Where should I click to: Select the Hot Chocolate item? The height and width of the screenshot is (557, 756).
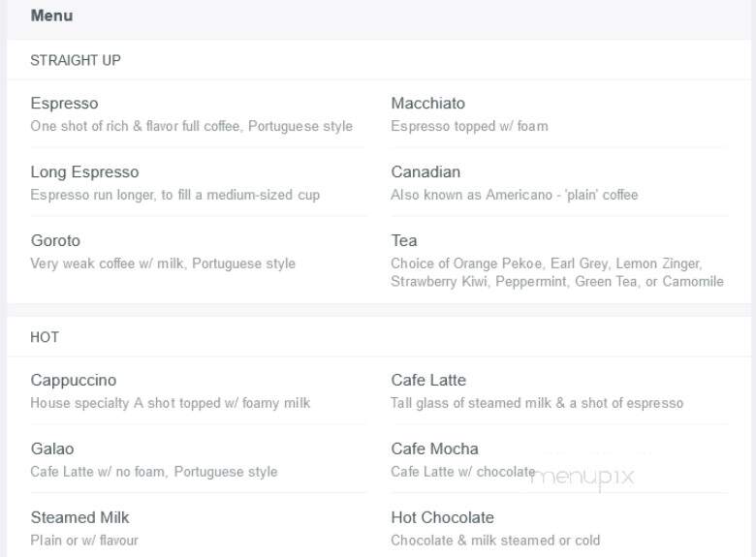tap(443, 517)
